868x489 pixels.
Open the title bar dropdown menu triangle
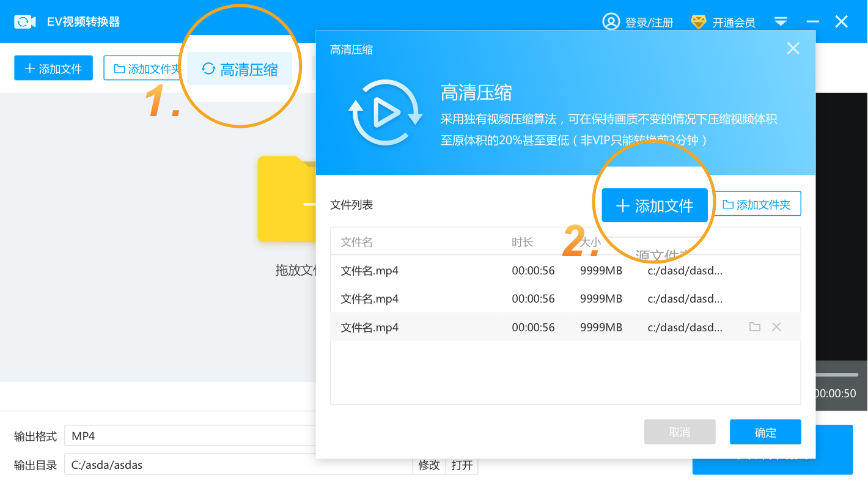coord(781,21)
